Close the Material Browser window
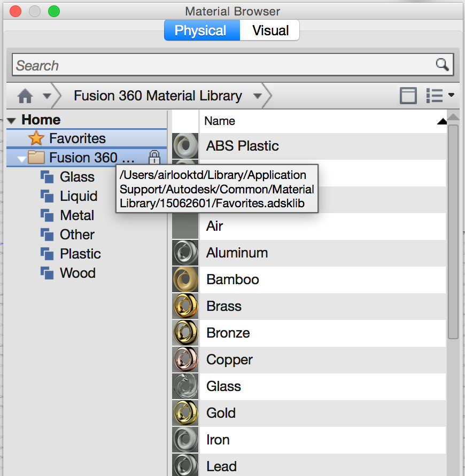465x476 pixels. [15, 12]
